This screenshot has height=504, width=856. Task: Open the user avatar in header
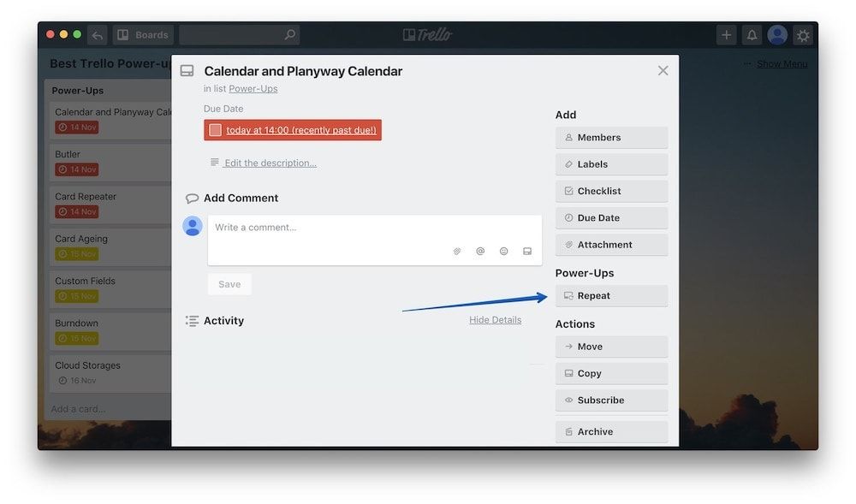777,35
